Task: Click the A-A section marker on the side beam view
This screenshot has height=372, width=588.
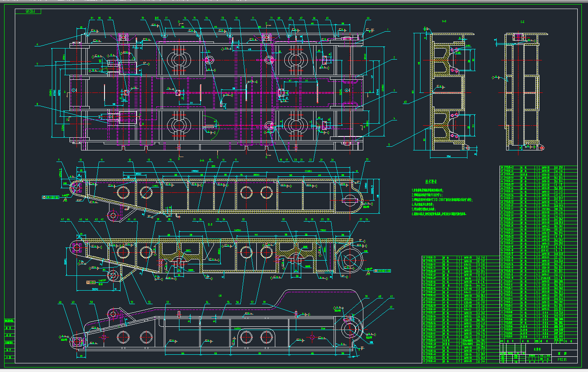Action: click(202, 159)
